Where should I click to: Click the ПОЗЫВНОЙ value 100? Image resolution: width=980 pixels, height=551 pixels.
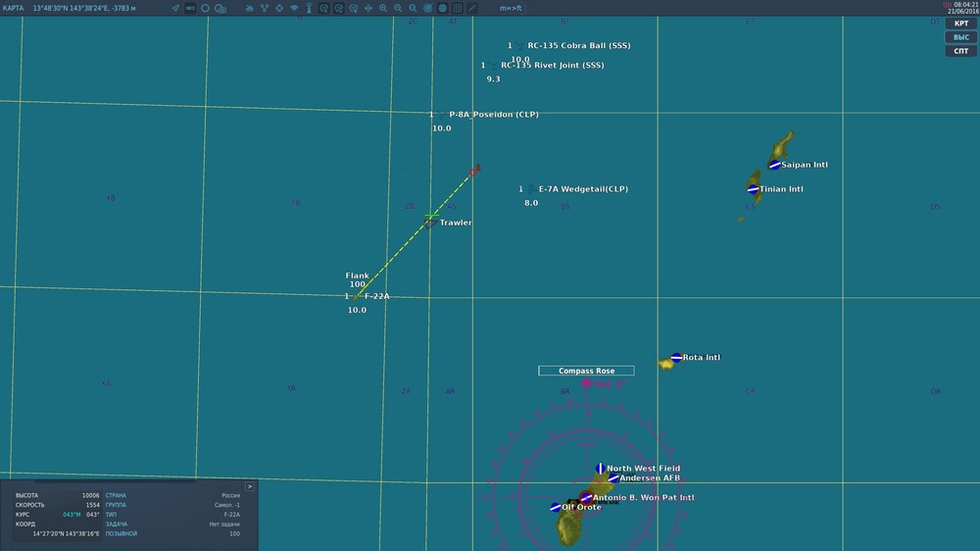coord(234,534)
